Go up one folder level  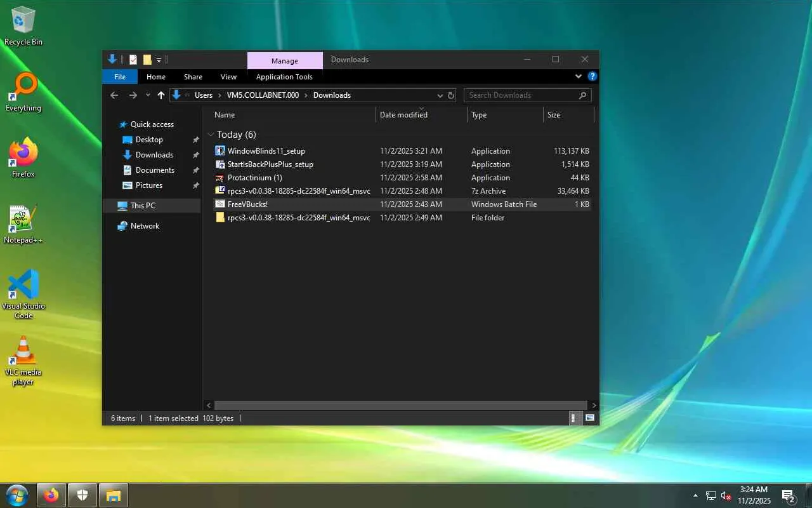click(x=161, y=95)
